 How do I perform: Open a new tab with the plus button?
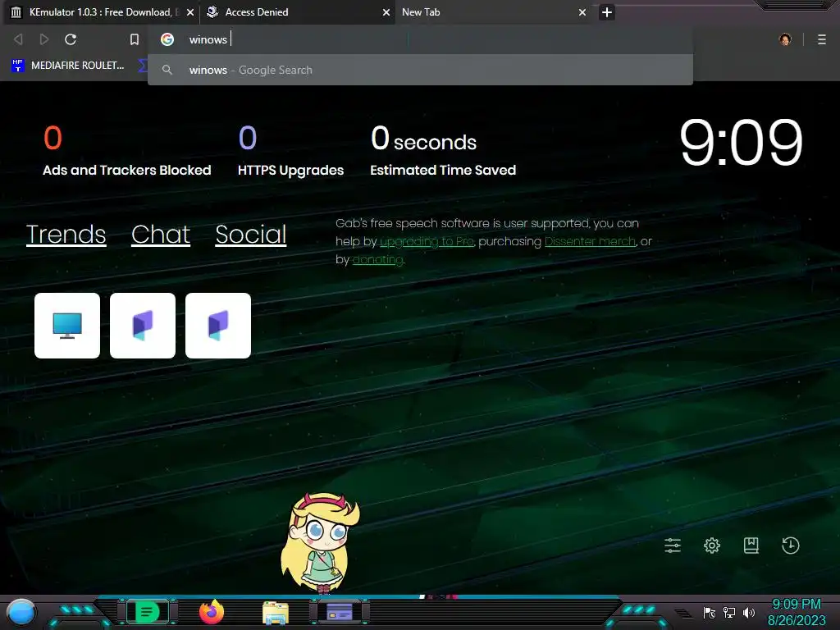(x=606, y=11)
